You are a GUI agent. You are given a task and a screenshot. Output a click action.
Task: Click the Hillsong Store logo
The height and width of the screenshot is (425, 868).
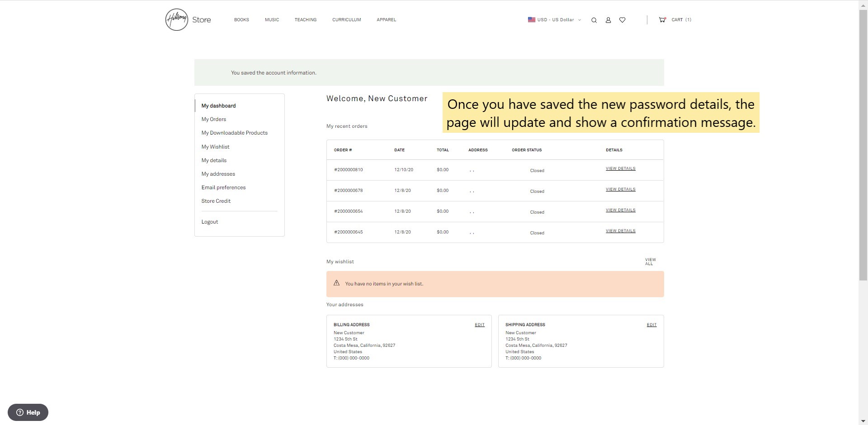pyautogui.click(x=188, y=20)
